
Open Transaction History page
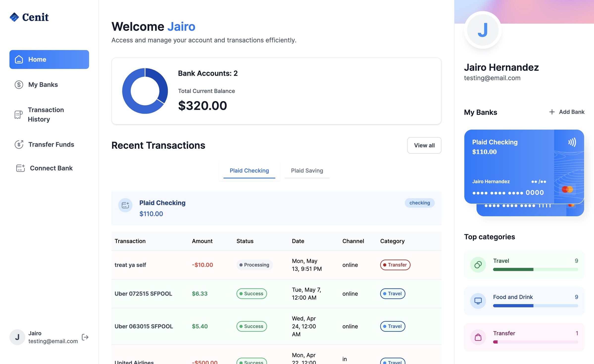click(x=49, y=115)
